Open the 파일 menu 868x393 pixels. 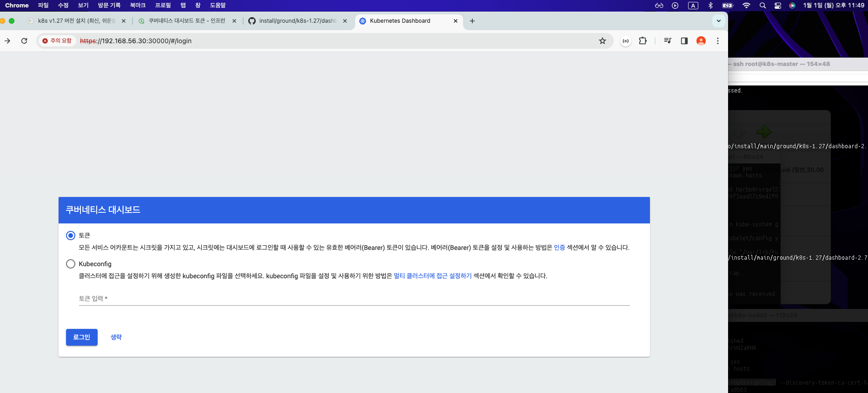pos(43,6)
